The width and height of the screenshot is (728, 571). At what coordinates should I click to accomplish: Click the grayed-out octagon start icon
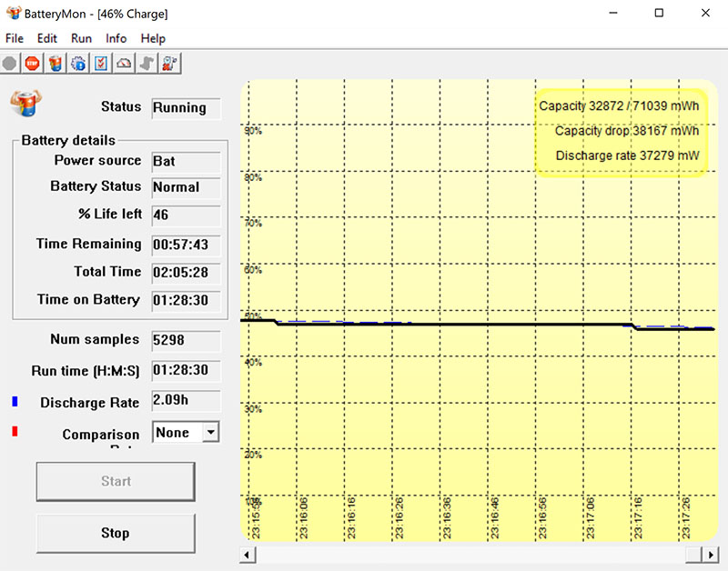point(10,64)
